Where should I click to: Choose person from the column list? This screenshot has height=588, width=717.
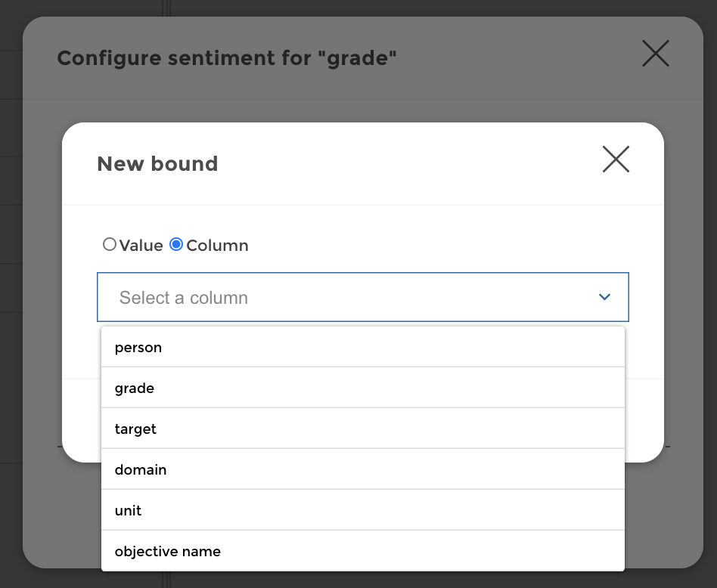tap(138, 347)
